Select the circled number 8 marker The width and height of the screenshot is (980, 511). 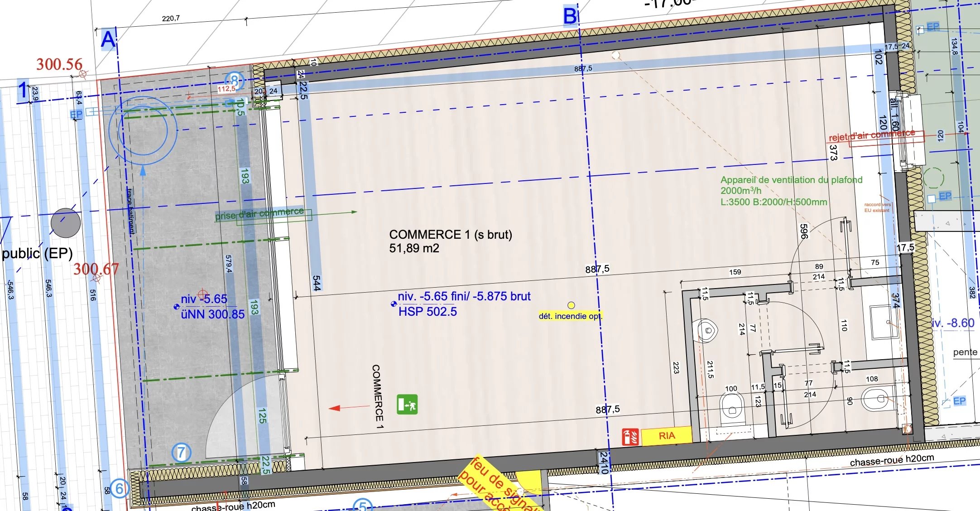pyautogui.click(x=234, y=81)
